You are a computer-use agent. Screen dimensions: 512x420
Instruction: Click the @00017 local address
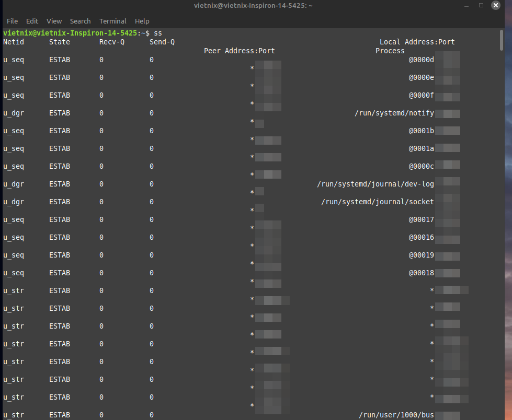[x=421, y=220]
